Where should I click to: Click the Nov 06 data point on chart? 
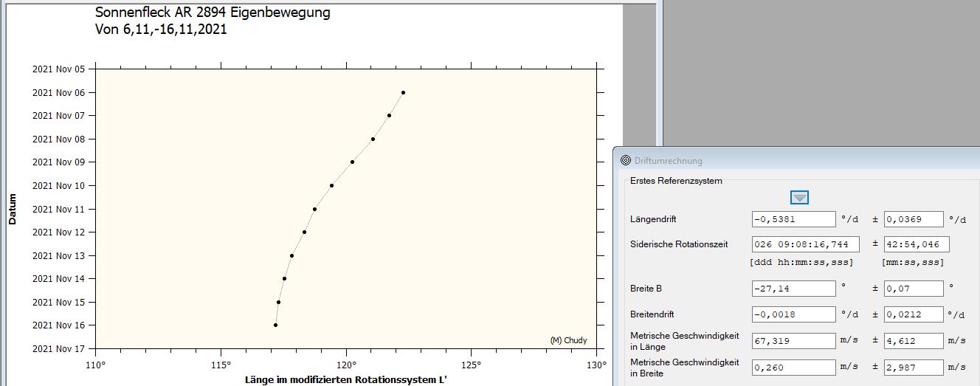403,92
